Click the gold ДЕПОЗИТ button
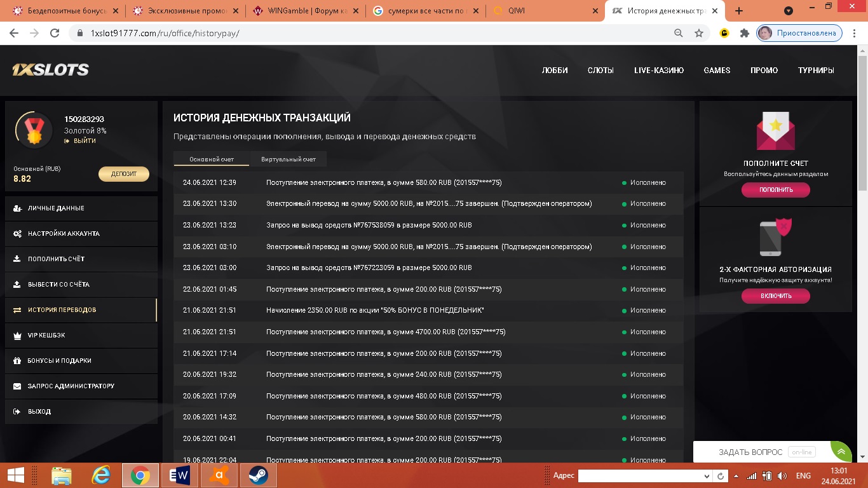The width and height of the screenshot is (868, 488). click(x=124, y=174)
